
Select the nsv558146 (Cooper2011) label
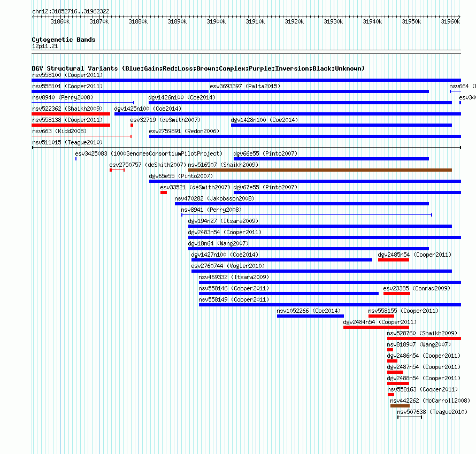(x=234, y=288)
